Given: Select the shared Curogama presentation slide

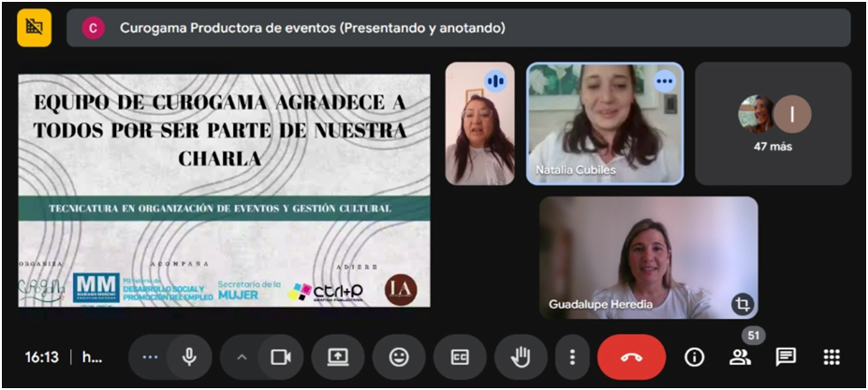Looking at the screenshot, I should point(224,190).
